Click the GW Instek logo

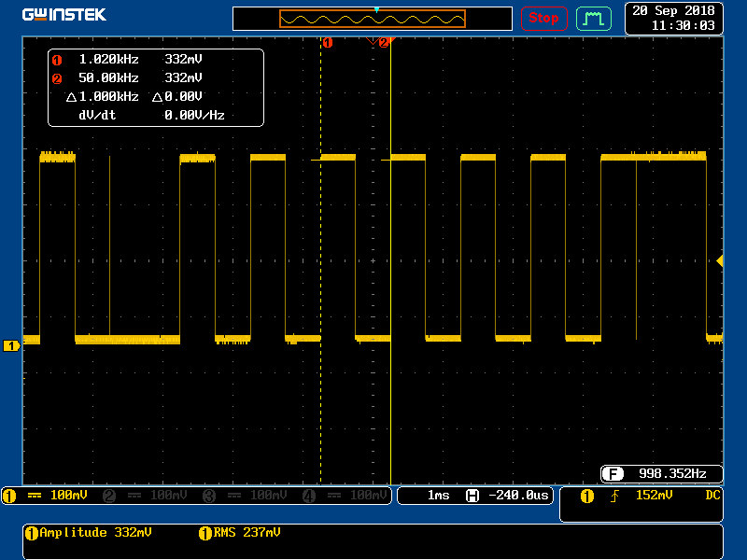point(63,15)
